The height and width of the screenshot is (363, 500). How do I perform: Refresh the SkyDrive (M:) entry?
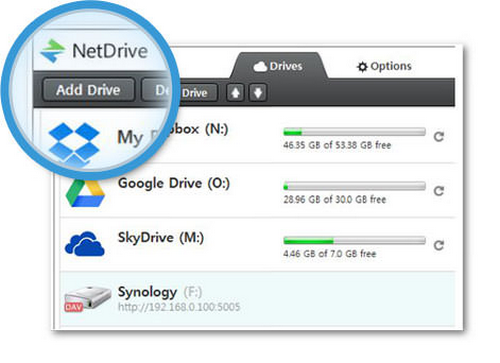point(439,245)
